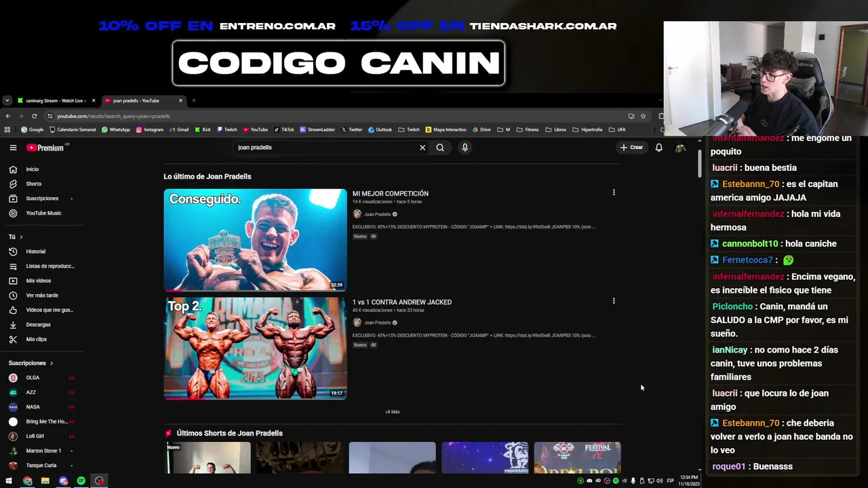Image resolution: width=868 pixels, height=488 pixels.
Task: Bookmark this page with the star icon
Action: pyautogui.click(x=643, y=116)
